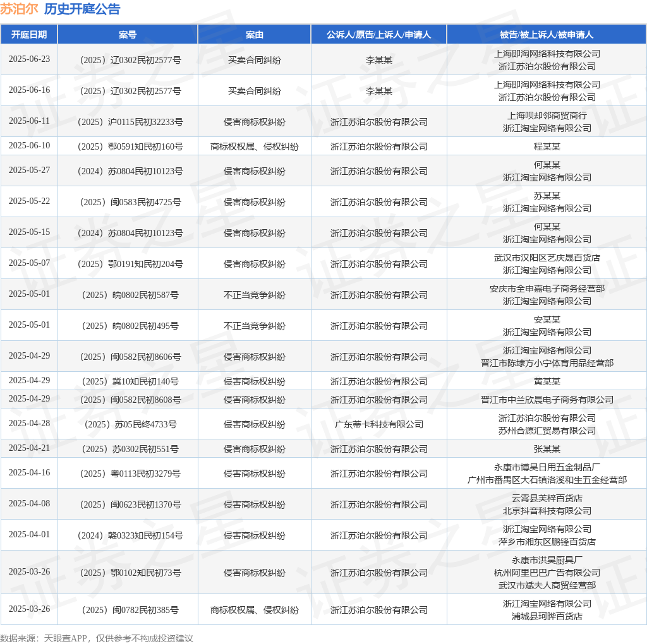Click the defendant '北京抖音科技有限公司'

[x=547, y=511]
